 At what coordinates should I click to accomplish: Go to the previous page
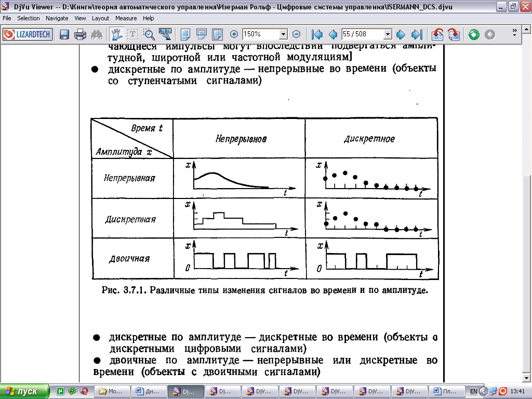[x=333, y=34]
